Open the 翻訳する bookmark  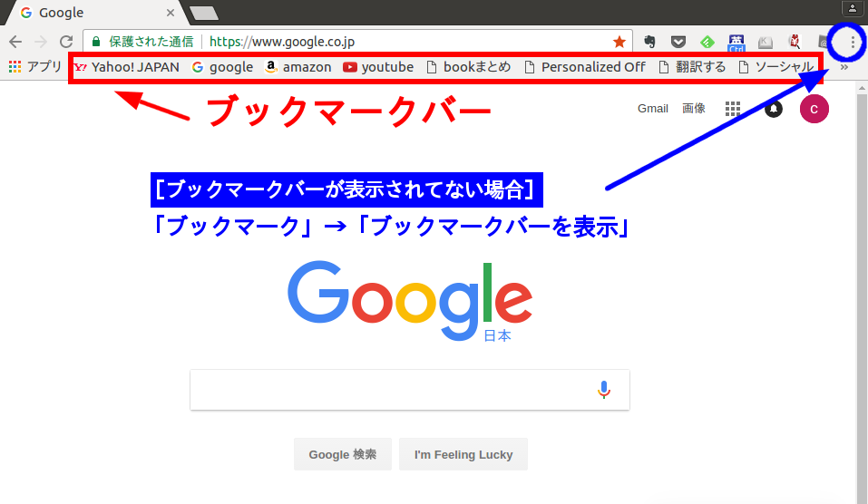(693, 67)
